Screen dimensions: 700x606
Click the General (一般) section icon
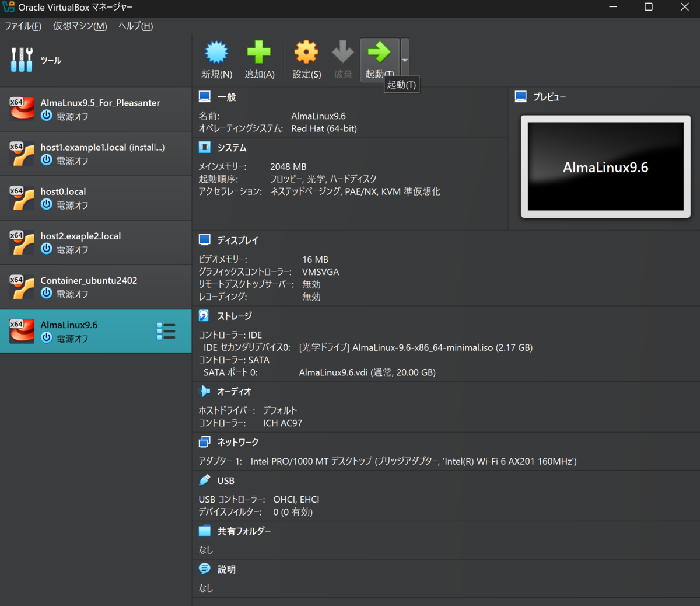coord(205,96)
